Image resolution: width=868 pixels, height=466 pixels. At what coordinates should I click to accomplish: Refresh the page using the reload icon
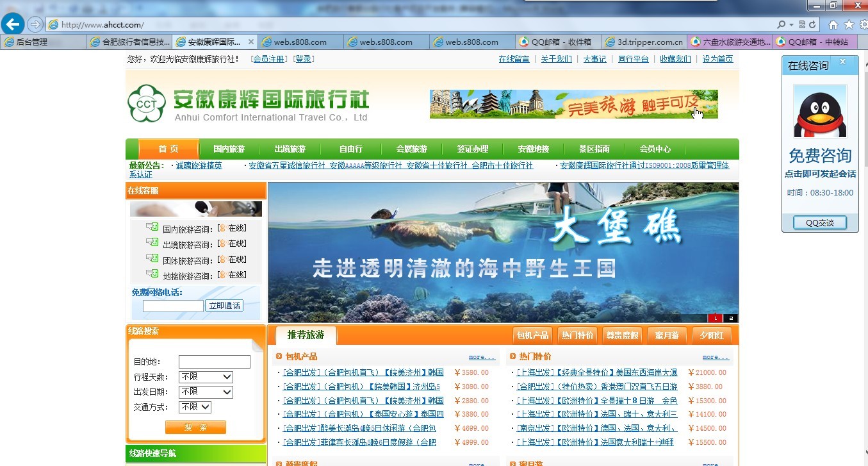pos(813,24)
